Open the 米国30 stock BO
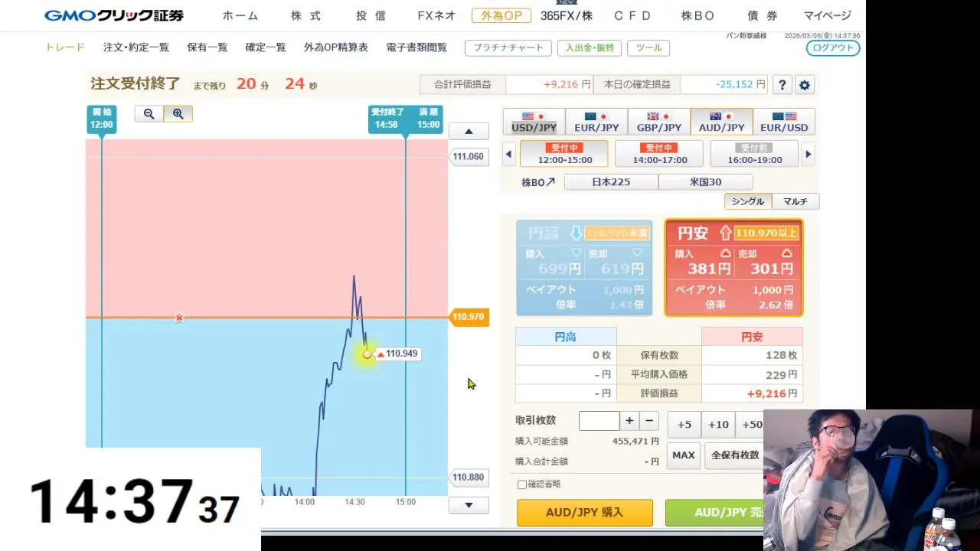Viewport: 980px width, 551px height. [x=705, y=182]
